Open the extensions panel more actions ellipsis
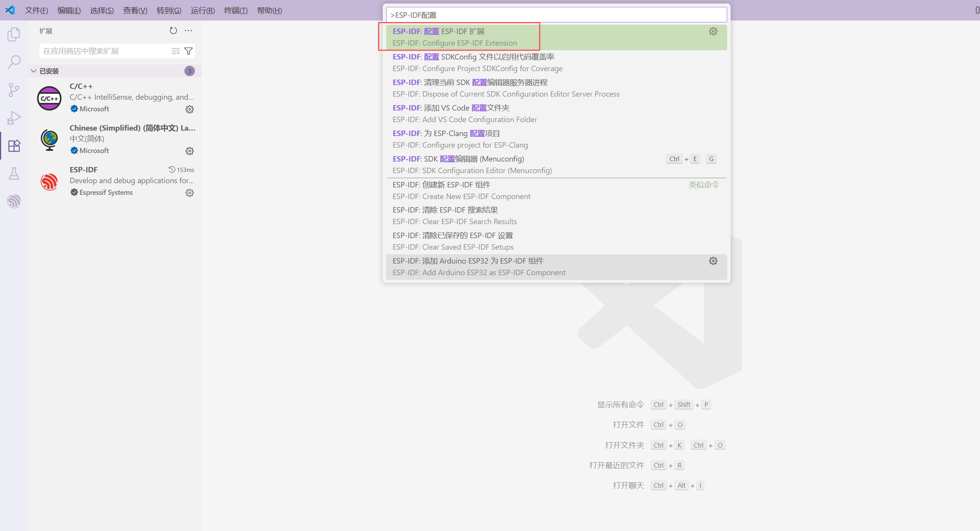 tap(189, 31)
